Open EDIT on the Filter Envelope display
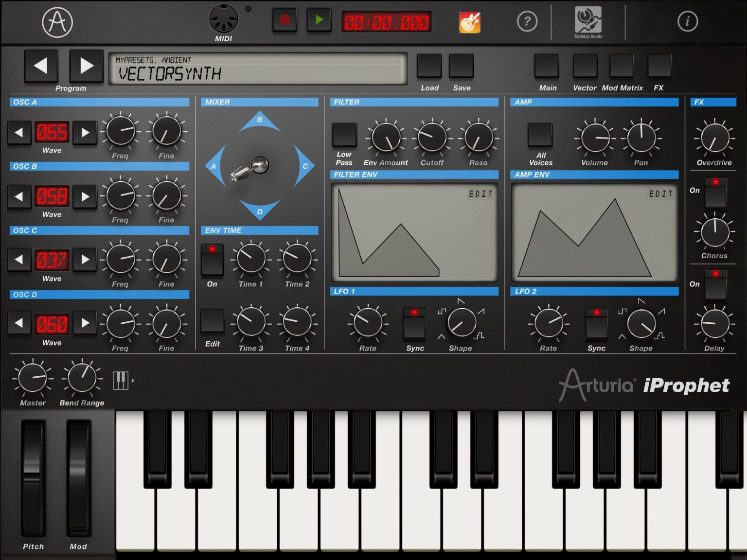 (481, 194)
